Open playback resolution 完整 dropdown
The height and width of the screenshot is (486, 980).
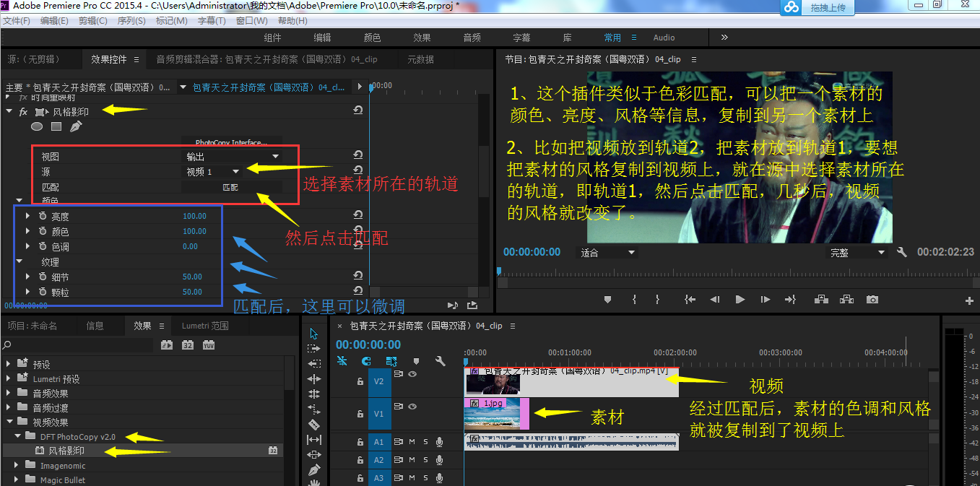[x=857, y=253]
